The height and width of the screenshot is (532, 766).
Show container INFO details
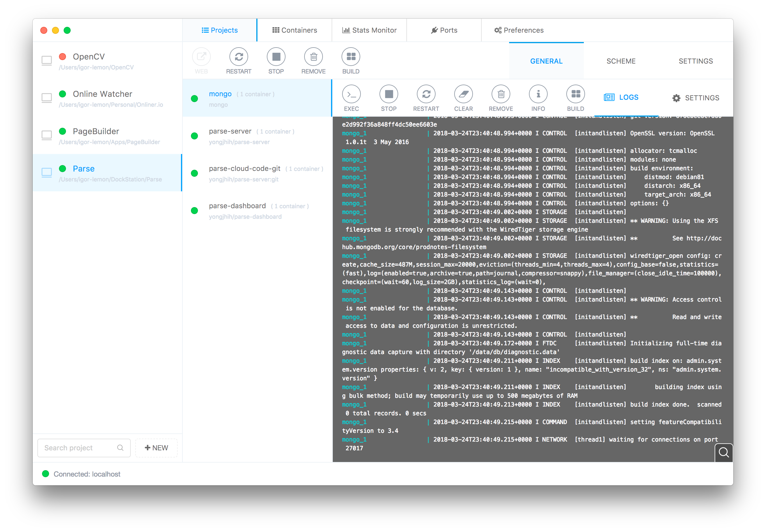[538, 94]
